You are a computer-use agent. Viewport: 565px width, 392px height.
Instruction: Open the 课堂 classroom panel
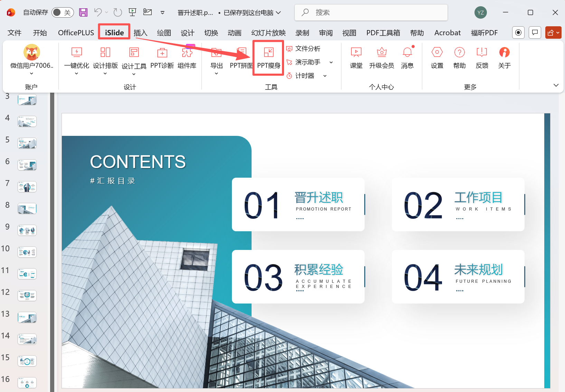356,58
